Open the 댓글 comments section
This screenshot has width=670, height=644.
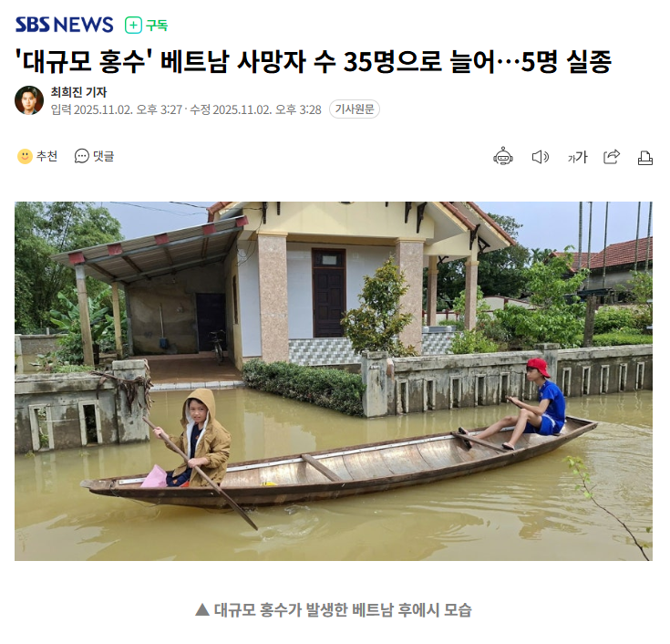[x=103, y=156]
